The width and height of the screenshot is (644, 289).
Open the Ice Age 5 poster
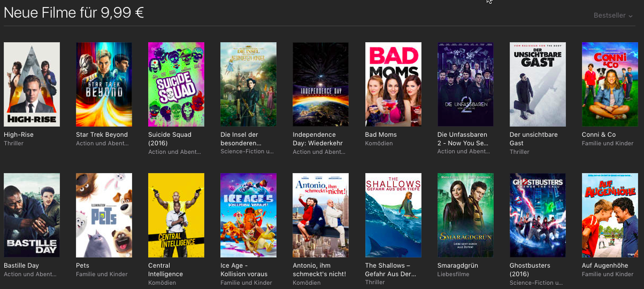pos(248,215)
